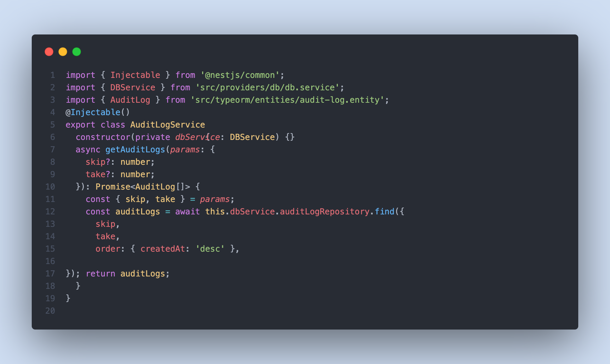This screenshot has height=364, width=610.
Task: Click the find method call
Action: point(384,212)
